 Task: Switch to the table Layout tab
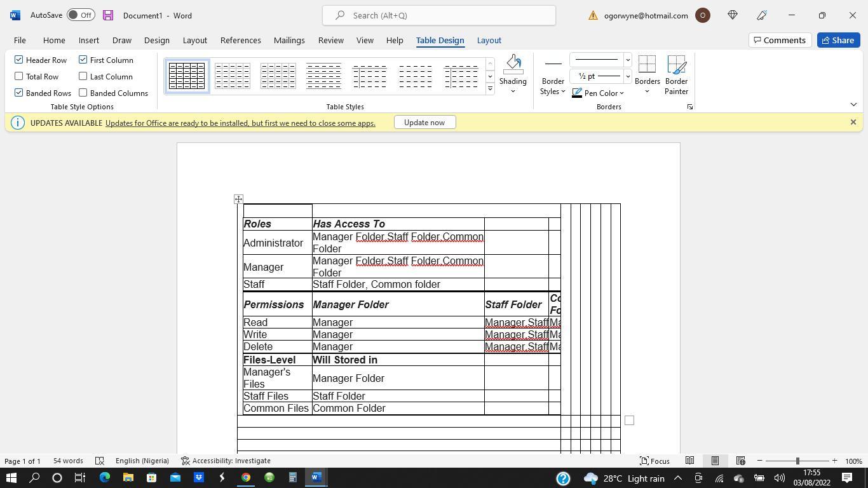(489, 40)
